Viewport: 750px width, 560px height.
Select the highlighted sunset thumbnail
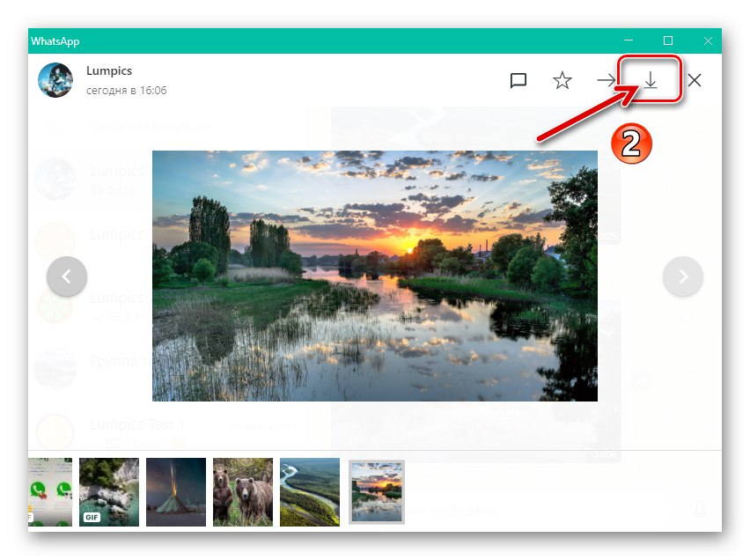click(376, 491)
